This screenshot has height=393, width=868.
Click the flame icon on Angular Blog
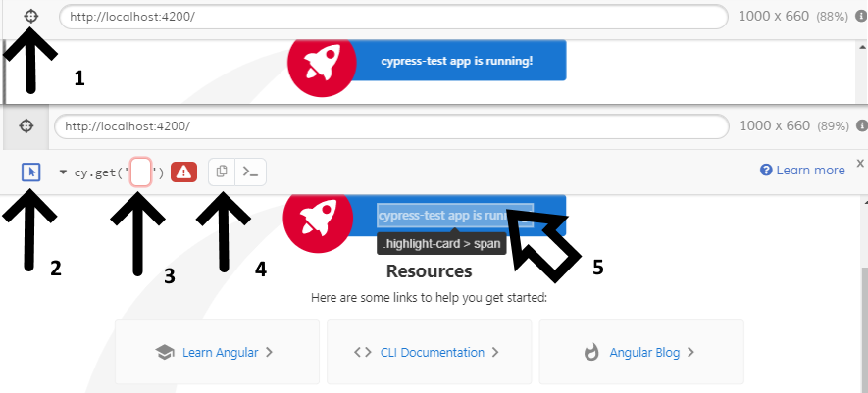click(591, 352)
